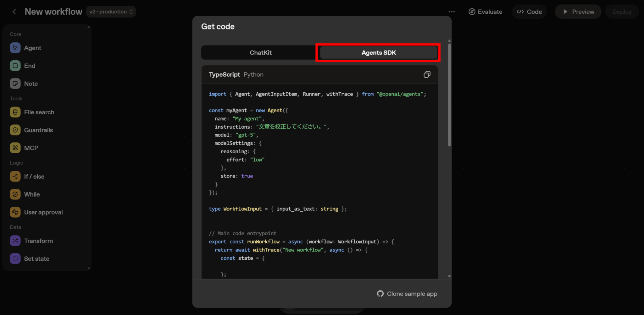Screen dimensions: 644x315
Task: Open the v2 production version dropdown
Action: tap(111, 12)
